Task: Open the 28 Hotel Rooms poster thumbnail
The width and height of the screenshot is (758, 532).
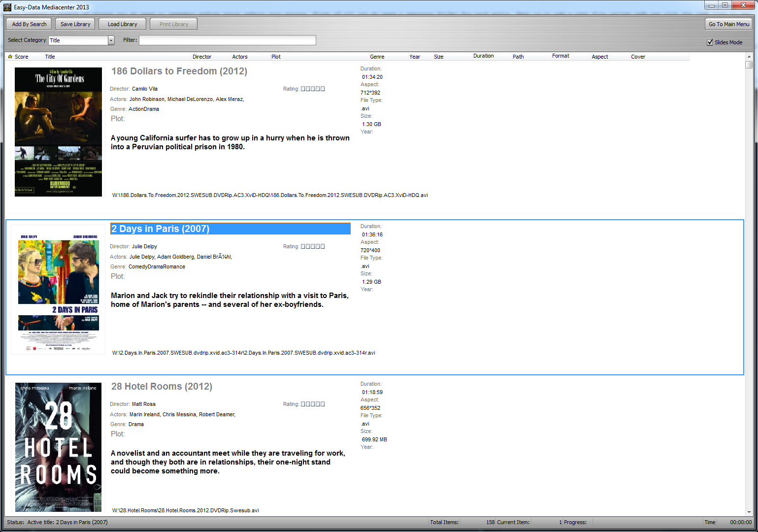Action: point(58,447)
